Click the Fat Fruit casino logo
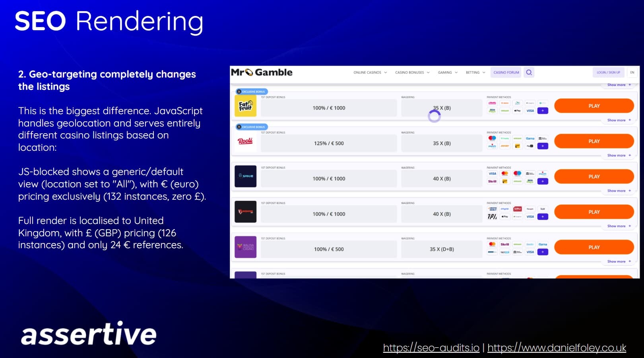 tap(245, 106)
